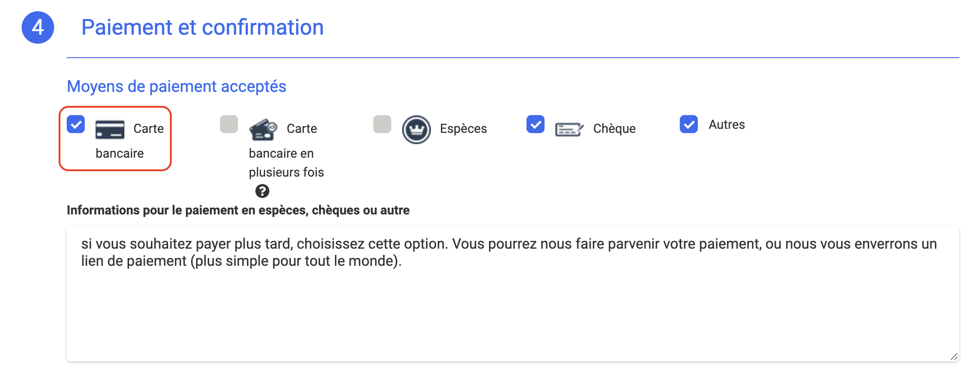
Task: Click the text area resize handle
Action: coord(954,356)
